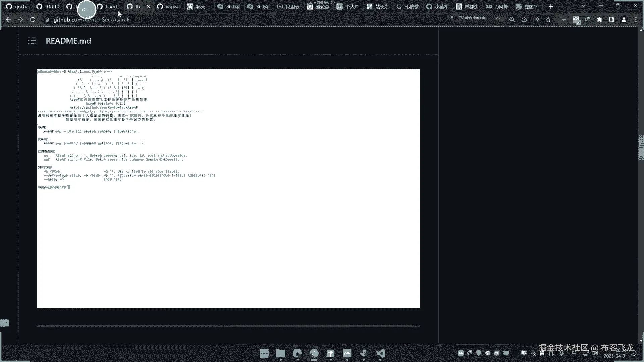Click the page vertical scrollbar thumb
The height and width of the screenshot is (362, 644).
click(641, 147)
